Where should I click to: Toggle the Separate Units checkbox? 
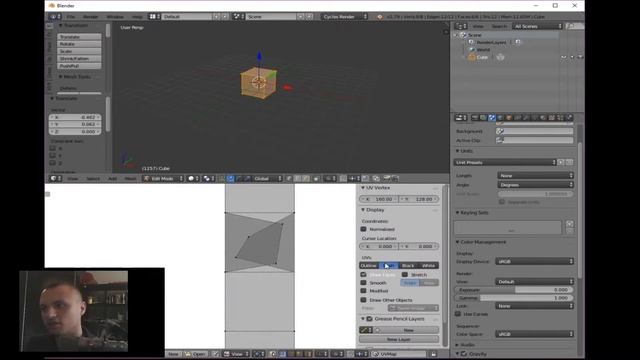click(502, 202)
